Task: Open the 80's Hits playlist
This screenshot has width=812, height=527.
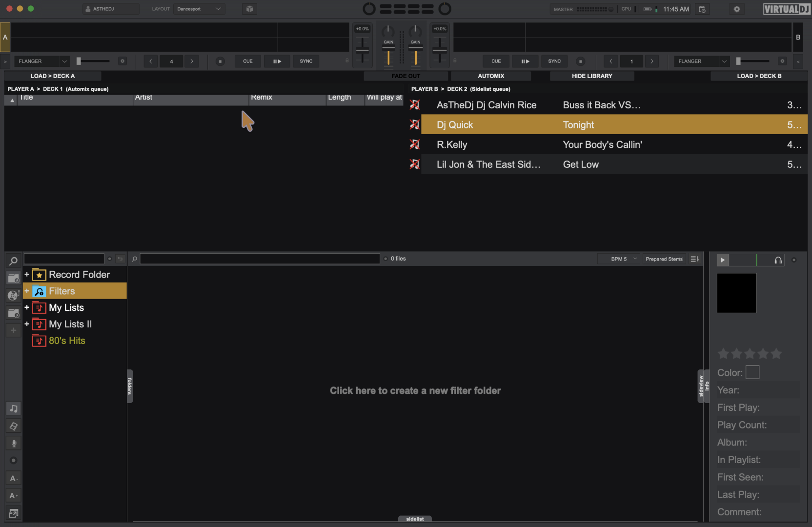Action: [x=67, y=341]
